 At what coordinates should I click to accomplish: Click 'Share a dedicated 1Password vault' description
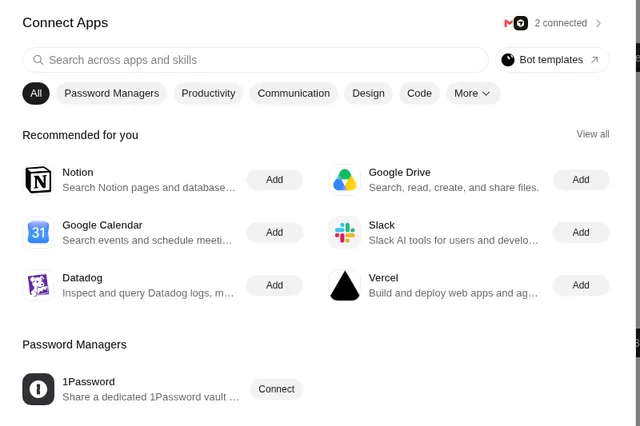[151, 397]
